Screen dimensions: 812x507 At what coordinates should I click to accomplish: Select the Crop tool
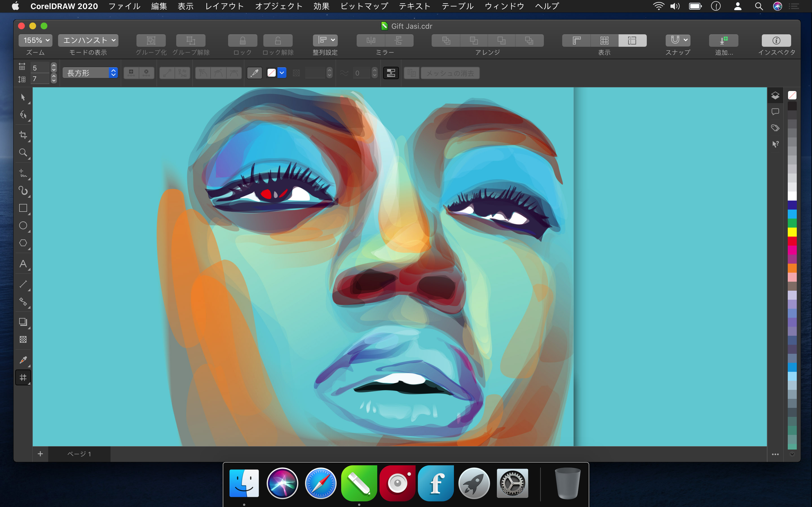pos(23,135)
